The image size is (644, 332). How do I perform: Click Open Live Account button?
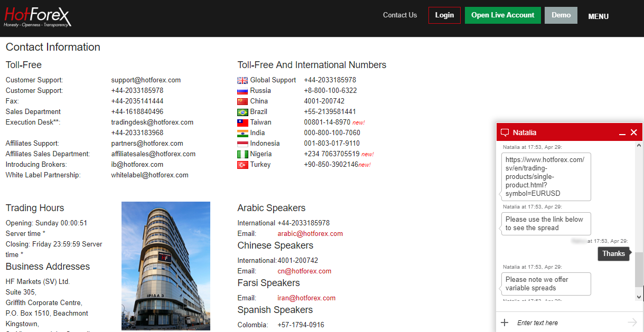point(503,15)
